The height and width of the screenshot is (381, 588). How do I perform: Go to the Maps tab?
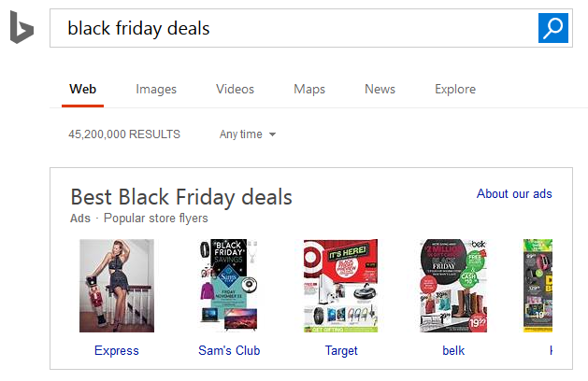coord(309,90)
